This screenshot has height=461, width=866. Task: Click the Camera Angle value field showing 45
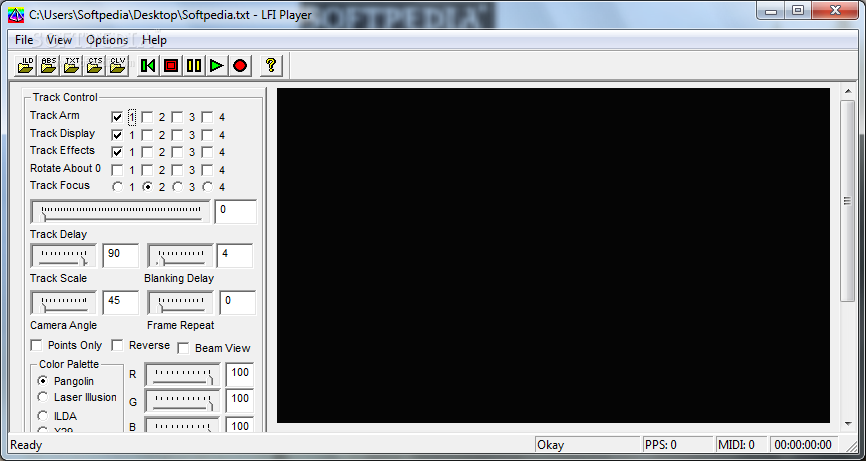tap(121, 303)
